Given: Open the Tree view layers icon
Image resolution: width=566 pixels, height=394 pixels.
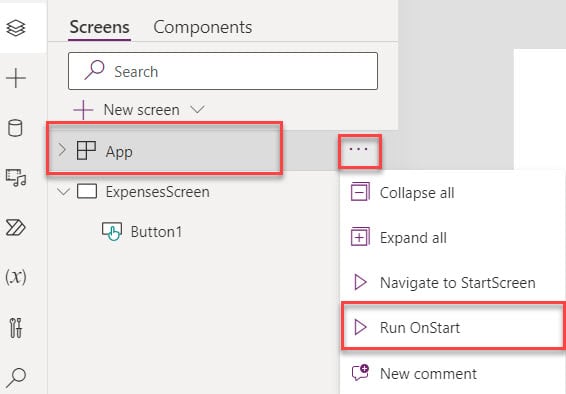Looking at the screenshot, I should [x=16, y=28].
